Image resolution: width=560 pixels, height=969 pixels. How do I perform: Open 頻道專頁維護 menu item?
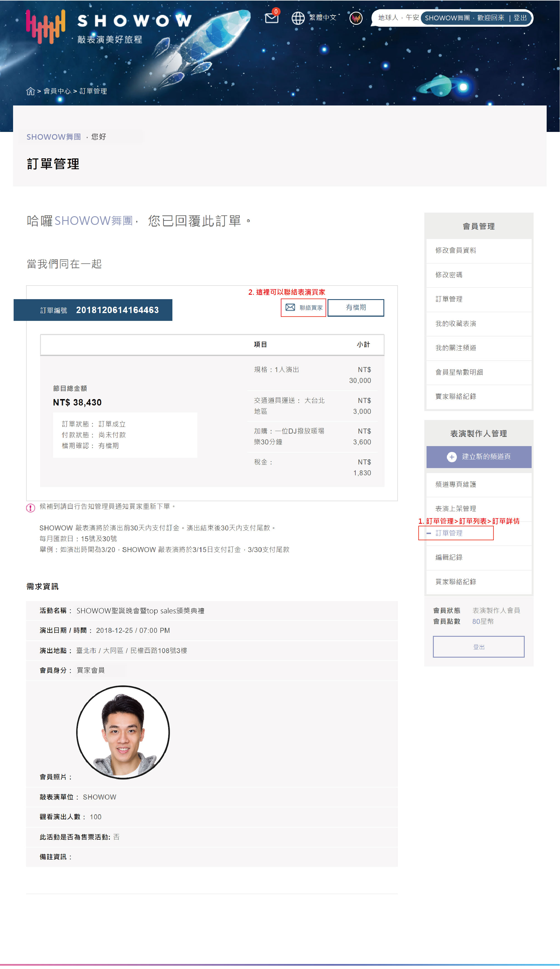coord(479,485)
